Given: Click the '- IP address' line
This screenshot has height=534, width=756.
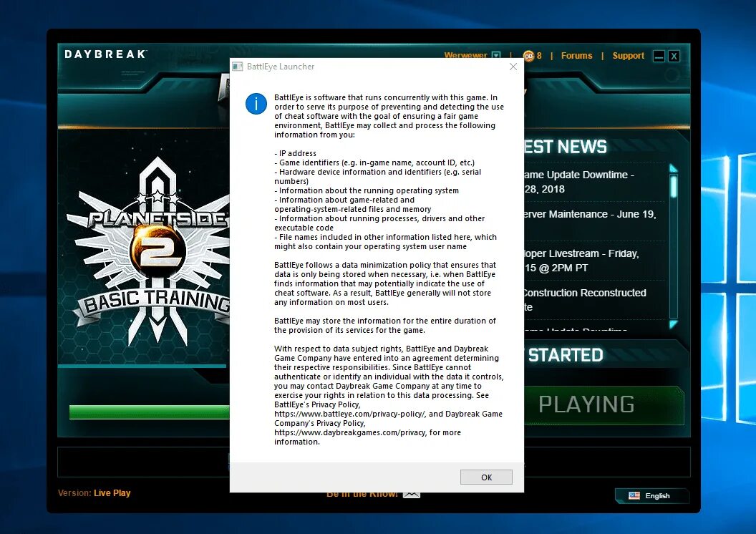Looking at the screenshot, I should pyautogui.click(x=295, y=153).
